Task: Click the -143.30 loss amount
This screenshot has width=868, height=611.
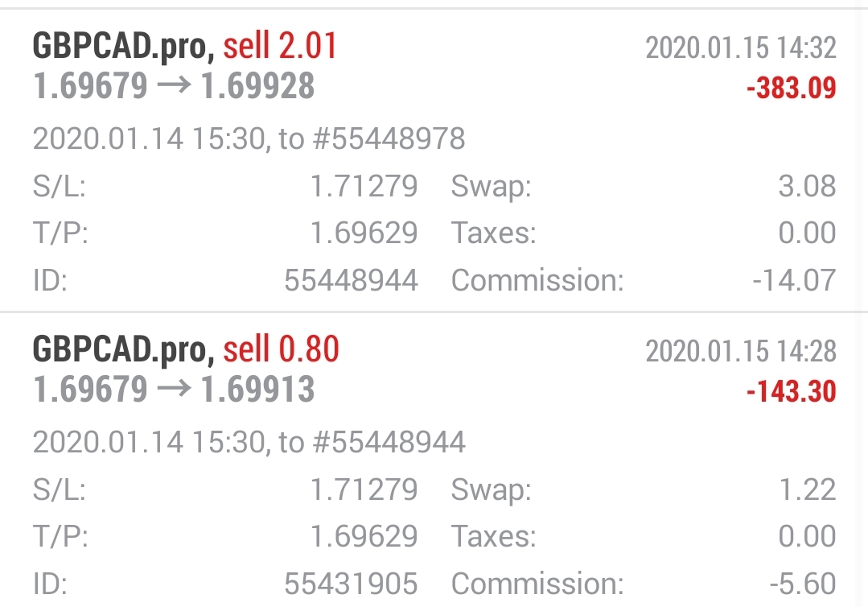Action: click(x=791, y=392)
